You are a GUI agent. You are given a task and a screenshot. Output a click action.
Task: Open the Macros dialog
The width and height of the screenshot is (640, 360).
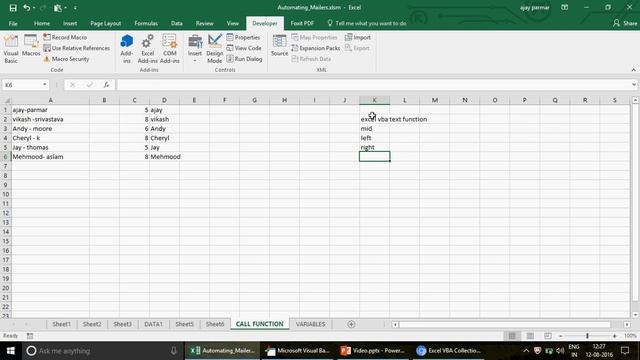point(31,46)
